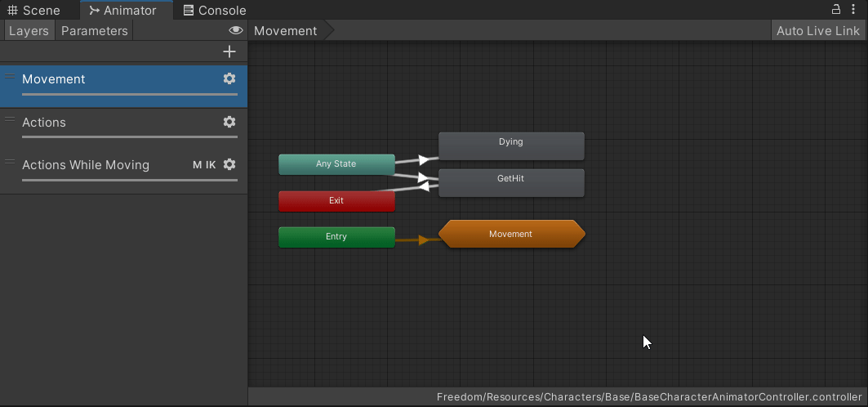Viewport: 868px width, 407px height.
Task: Click the Movement breadcrumb
Action: [x=286, y=31]
